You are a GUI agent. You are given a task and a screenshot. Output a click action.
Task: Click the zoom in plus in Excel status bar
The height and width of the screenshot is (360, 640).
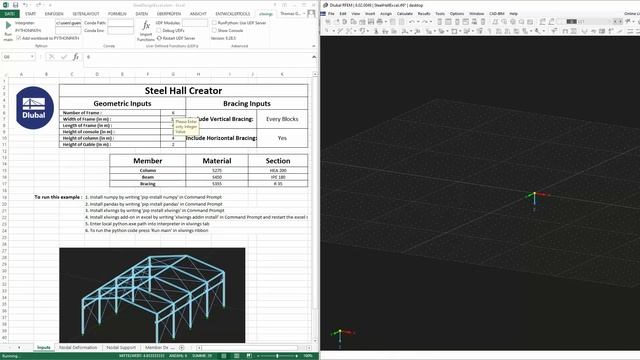(x=297, y=356)
